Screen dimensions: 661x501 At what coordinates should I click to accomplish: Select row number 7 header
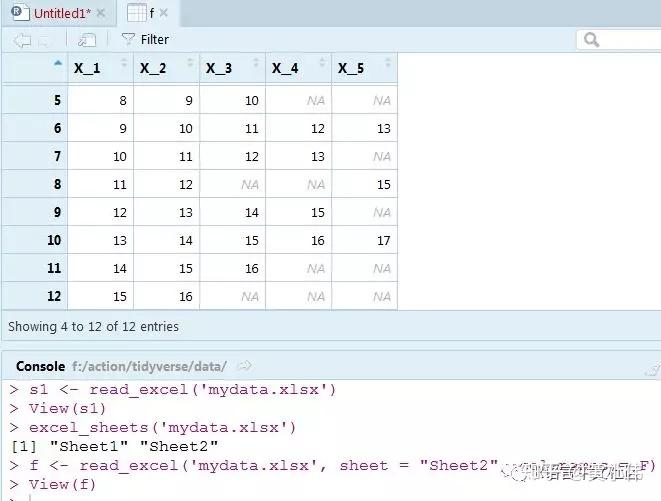pyautogui.click(x=35, y=156)
